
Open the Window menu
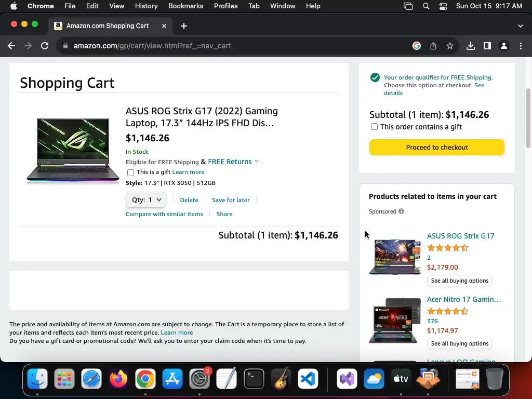(283, 6)
